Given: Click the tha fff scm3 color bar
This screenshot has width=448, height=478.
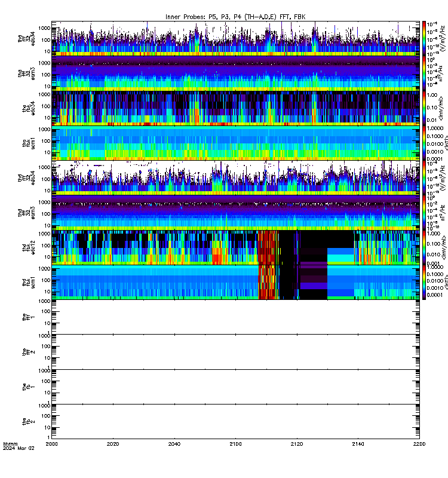Looking at the screenshot, I should click(x=424, y=73).
